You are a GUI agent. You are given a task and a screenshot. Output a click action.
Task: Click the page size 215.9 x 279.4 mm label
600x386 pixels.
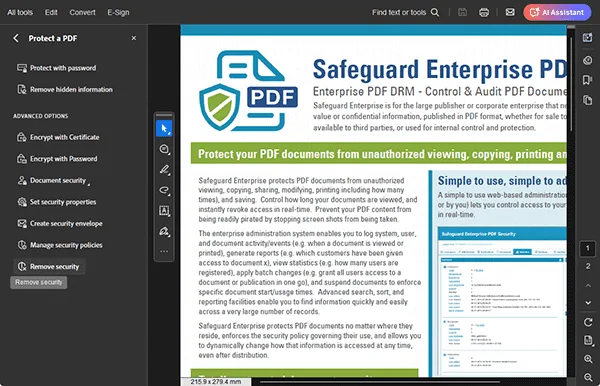(216, 382)
